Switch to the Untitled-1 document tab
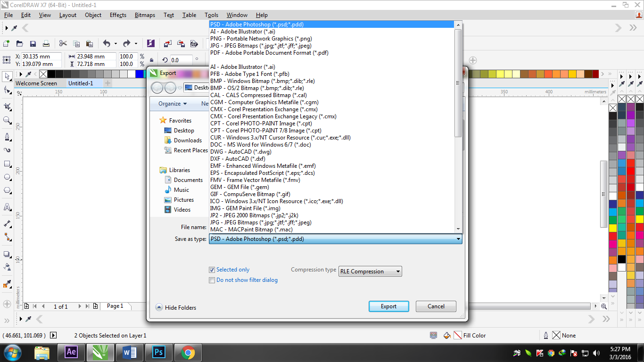Screen dimensions: 644x362 (81, 83)
